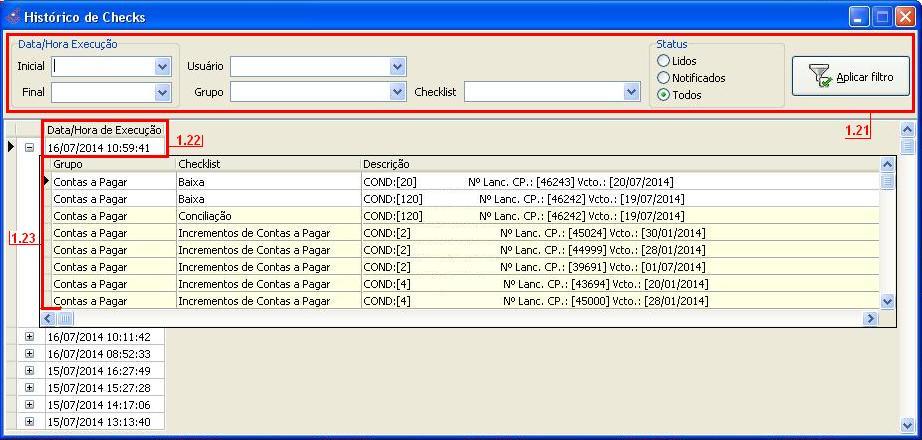Image resolution: width=922 pixels, height=440 pixels.
Task: Open the Inicial date dropdown
Action: point(163,67)
